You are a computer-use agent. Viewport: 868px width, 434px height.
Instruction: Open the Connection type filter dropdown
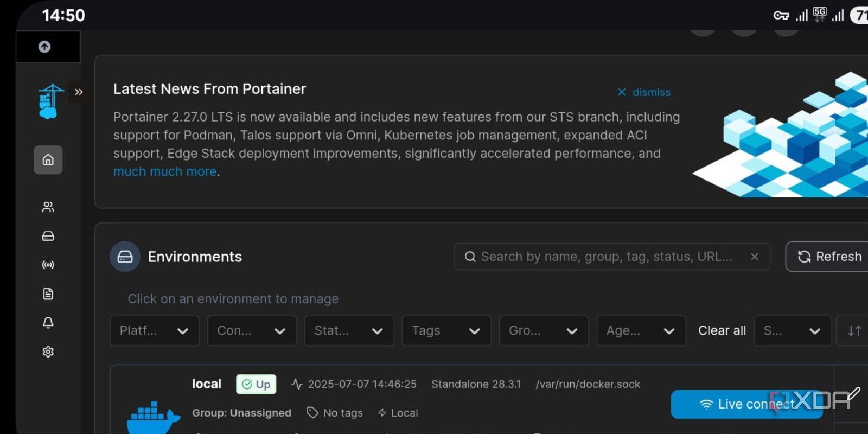point(252,331)
